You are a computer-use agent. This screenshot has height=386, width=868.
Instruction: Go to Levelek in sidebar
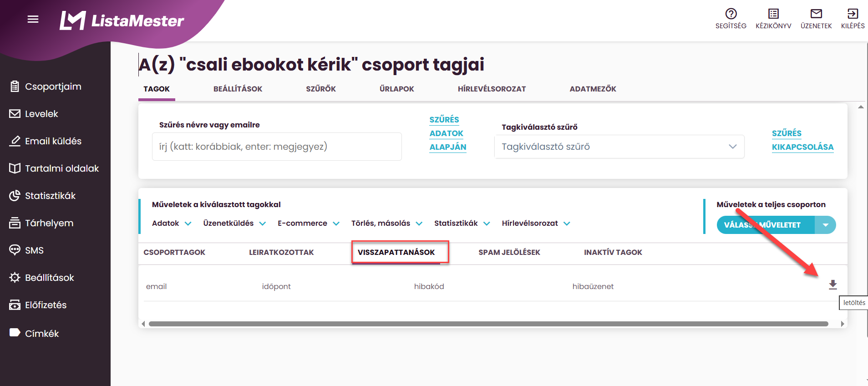[x=34, y=114]
